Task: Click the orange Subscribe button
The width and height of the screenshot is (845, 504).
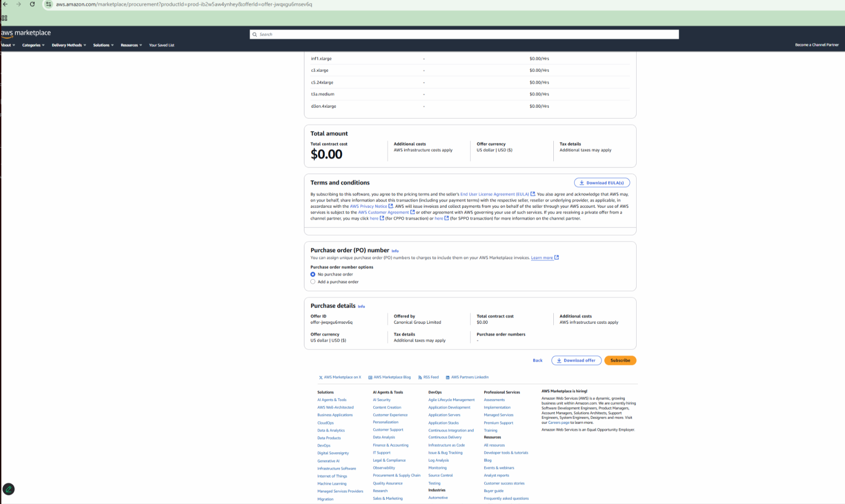Action: [620, 360]
